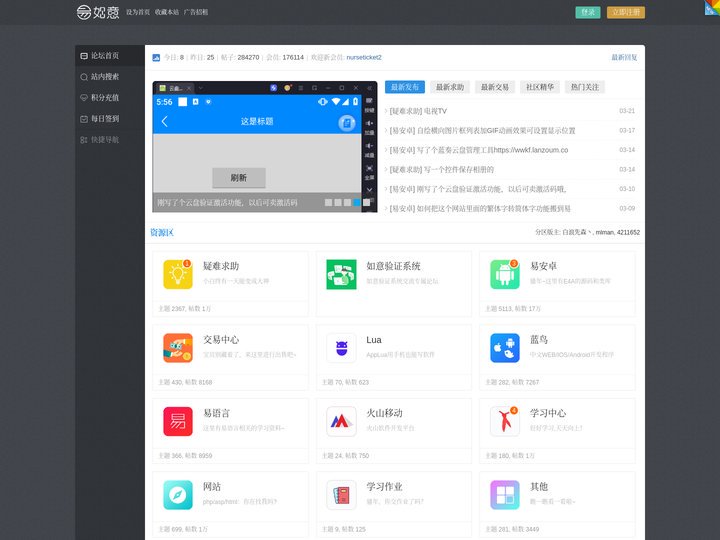Viewport: 720px width, 540px height.
Task: Open 最新回复 link
Action: tap(624, 57)
